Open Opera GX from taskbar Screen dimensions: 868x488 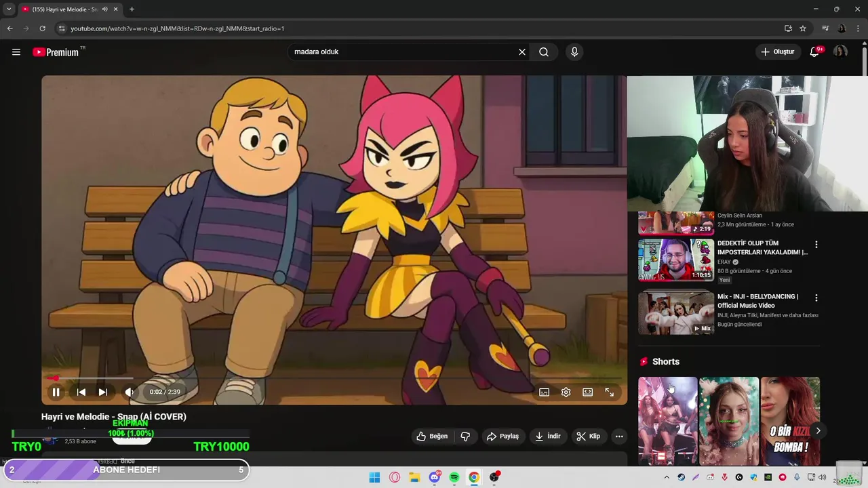pos(395,477)
